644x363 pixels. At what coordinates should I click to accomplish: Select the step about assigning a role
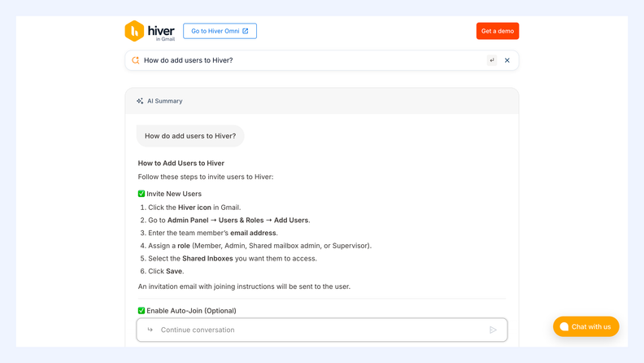(x=255, y=246)
